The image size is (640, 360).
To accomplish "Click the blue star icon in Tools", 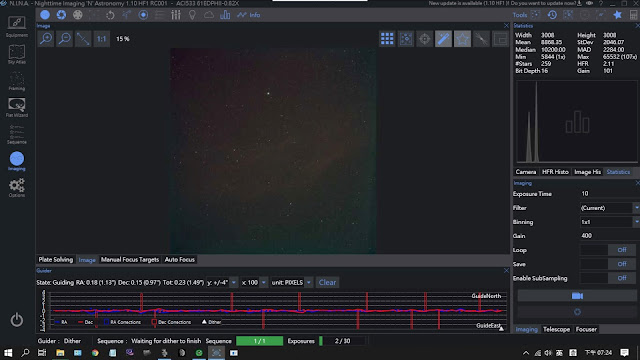I will 617,15.
